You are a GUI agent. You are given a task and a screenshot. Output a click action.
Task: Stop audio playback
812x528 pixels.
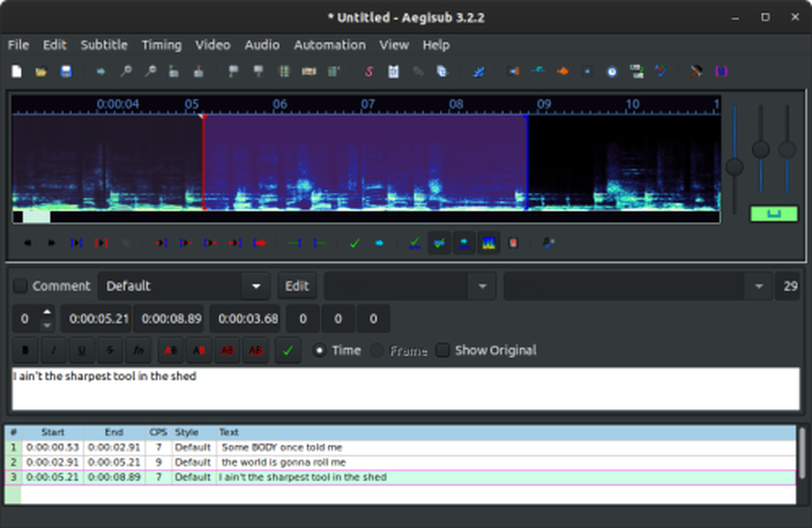point(125,243)
